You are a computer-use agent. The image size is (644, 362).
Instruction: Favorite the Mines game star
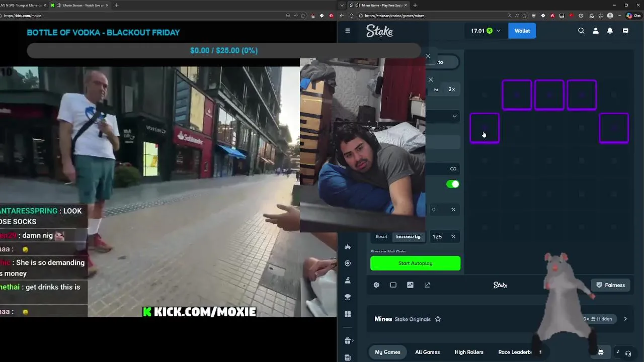tap(438, 319)
